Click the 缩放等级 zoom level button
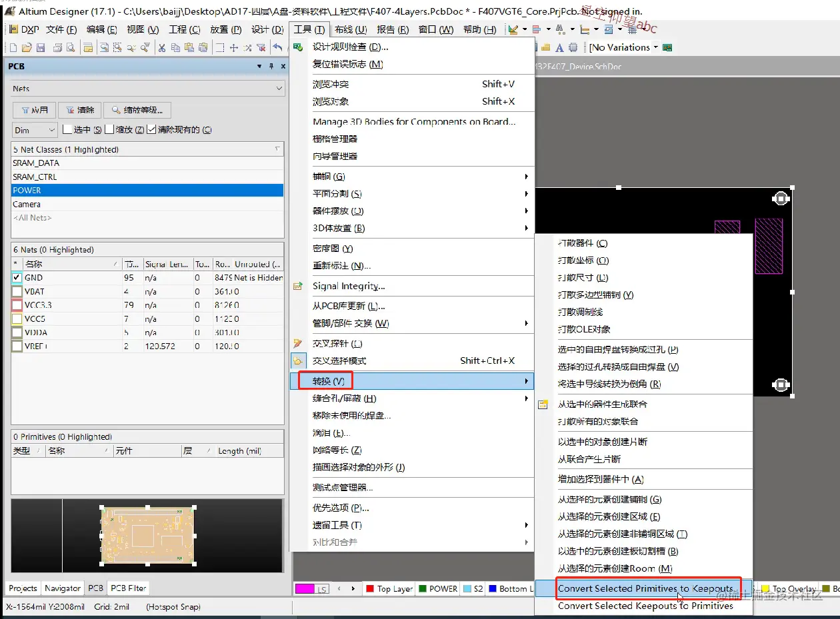This screenshot has height=619, width=840. [138, 110]
